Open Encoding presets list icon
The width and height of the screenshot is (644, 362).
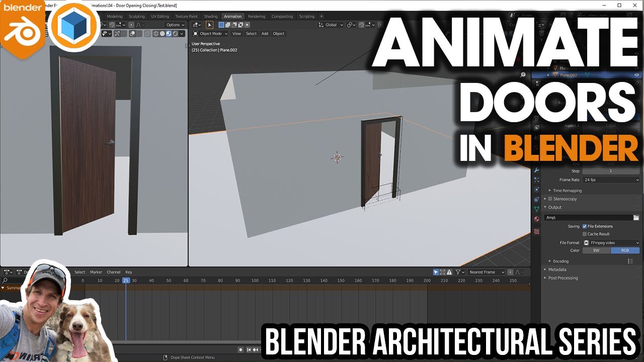click(630, 261)
